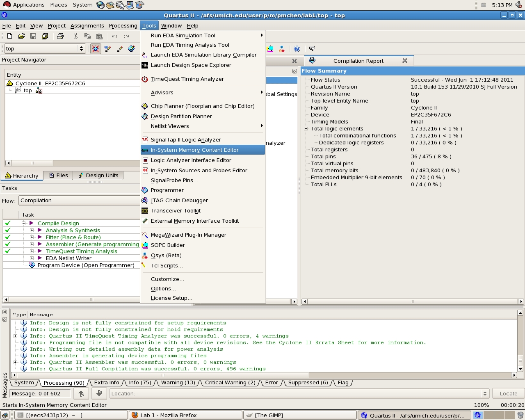525x420 pixels.
Task: Open the Advisors submenu
Action: [203, 93]
